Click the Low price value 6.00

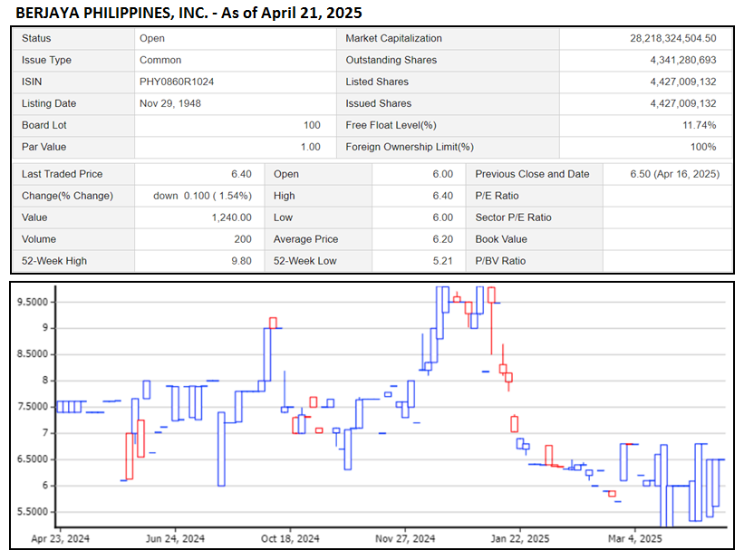click(x=443, y=217)
